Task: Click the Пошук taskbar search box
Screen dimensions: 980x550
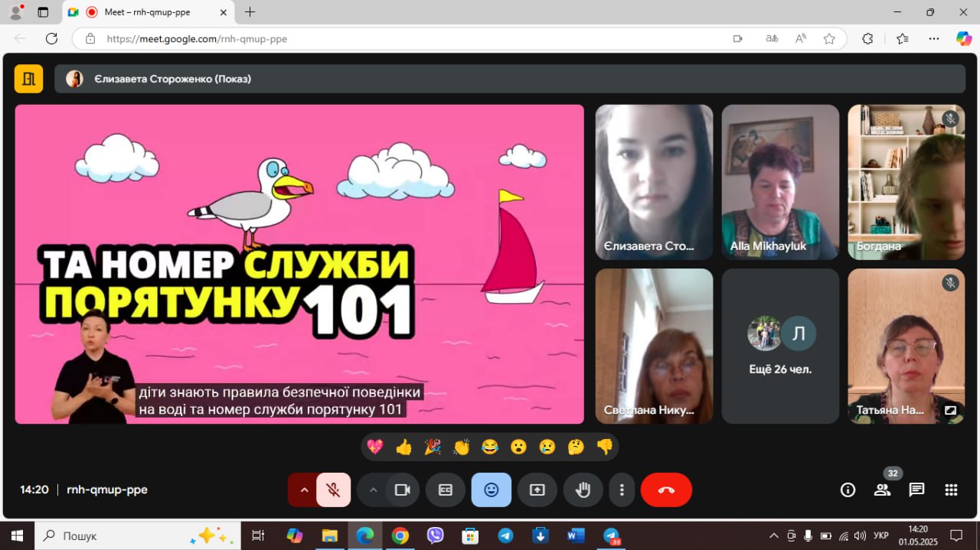Action: [x=138, y=535]
